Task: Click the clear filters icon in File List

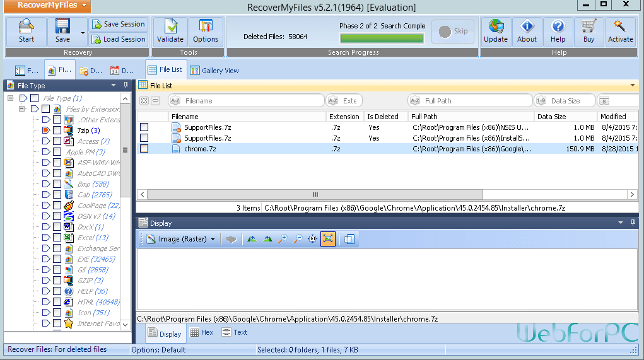Action: point(144,101)
